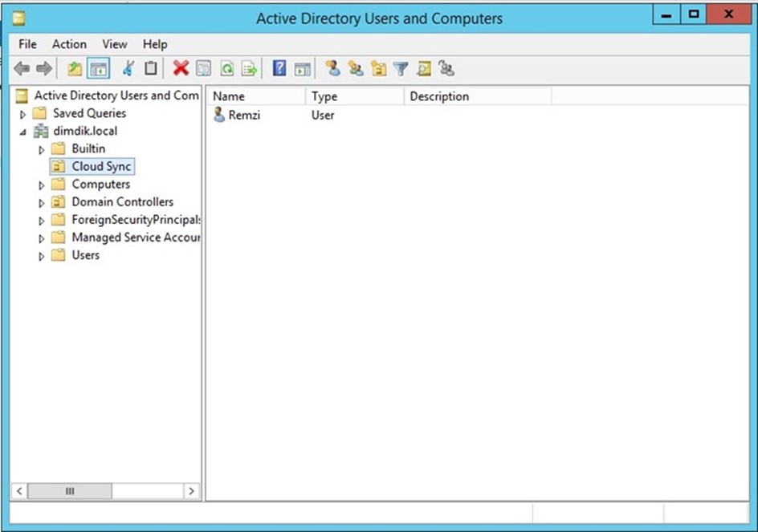Refresh the view with green arrow icon

[226, 69]
